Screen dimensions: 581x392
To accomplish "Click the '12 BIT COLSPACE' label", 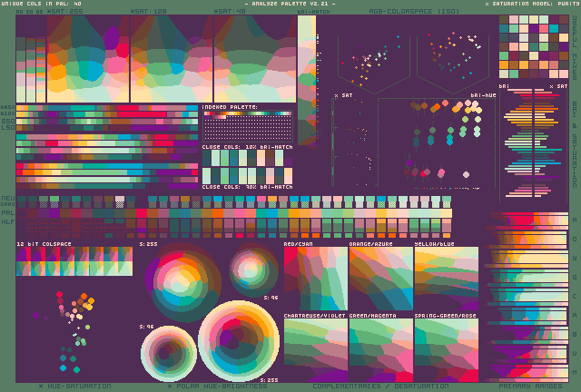I will click(x=44, y=244).
